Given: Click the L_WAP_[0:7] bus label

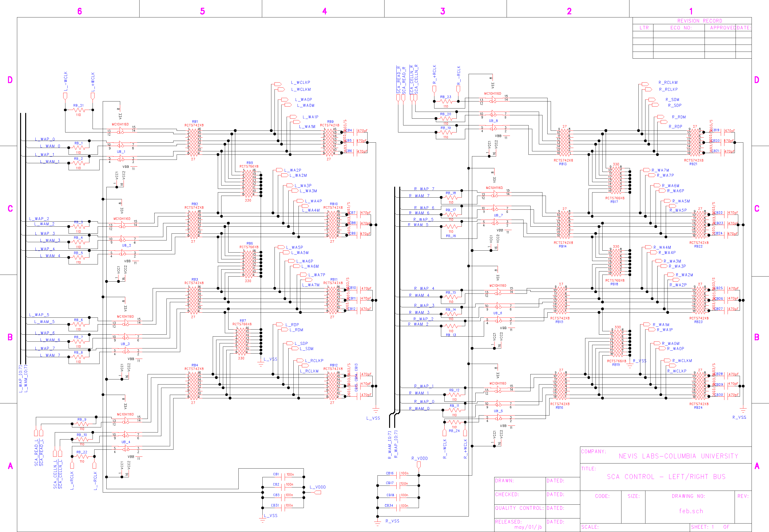Looking at the screenshot, I should (x=21, y=379).
